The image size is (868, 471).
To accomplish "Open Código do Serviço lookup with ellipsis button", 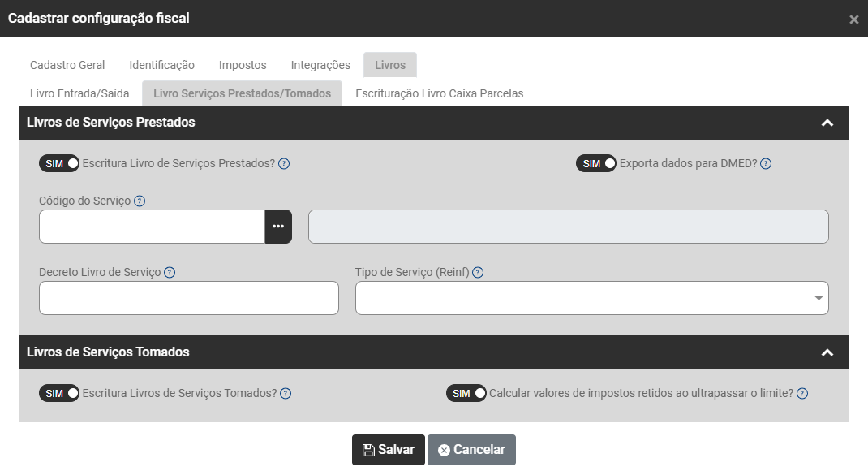I will point(278,227).
